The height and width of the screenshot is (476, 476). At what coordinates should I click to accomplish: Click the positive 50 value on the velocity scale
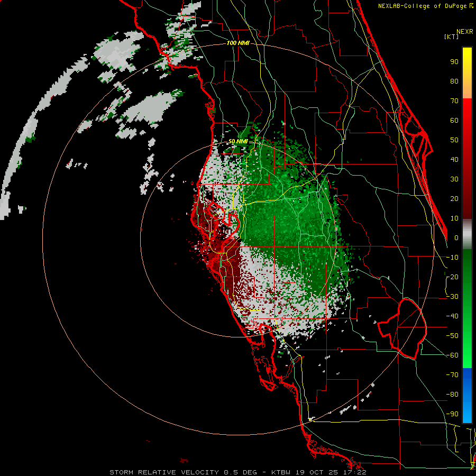point(454,140)
